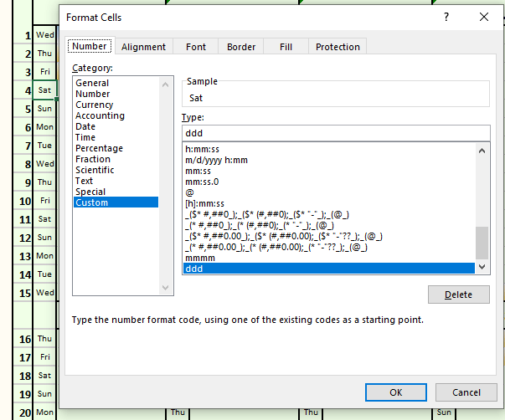The image size is (505, 420).
Task: Choose the h:mm:ss format code
Action: point(329,149)
